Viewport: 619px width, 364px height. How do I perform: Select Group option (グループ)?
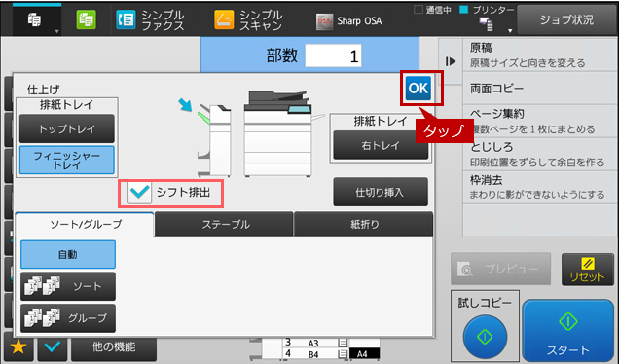[x=68, y=318]
